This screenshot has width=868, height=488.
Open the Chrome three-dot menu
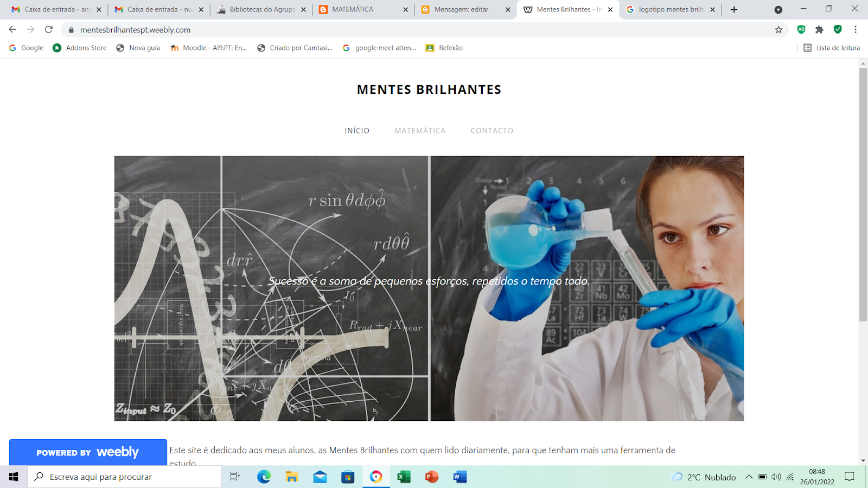click(x=856, y=30)
